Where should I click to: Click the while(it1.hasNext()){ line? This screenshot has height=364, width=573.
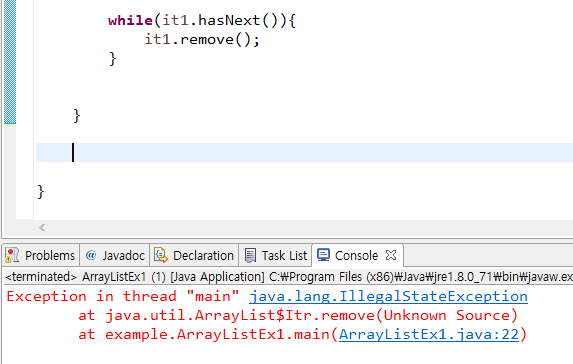pos(202,20)
